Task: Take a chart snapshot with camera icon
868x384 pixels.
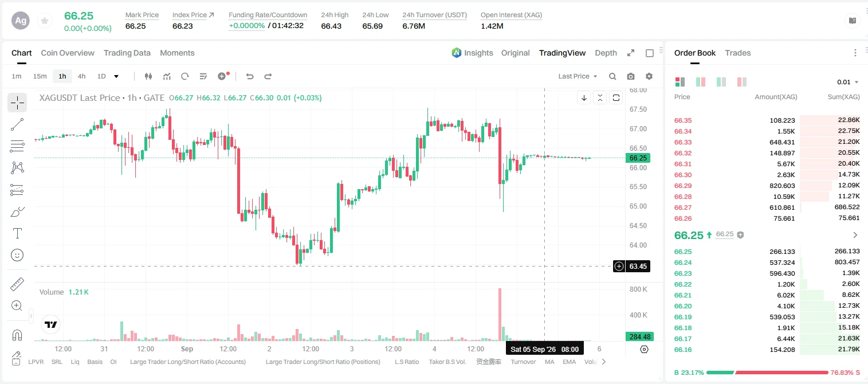Action: tap(631, 76)
